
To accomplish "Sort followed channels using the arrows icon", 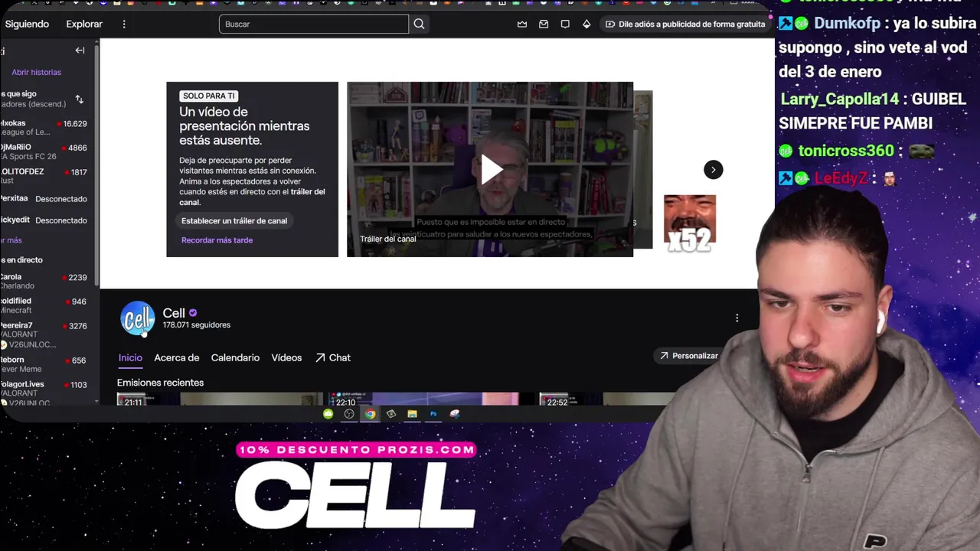I will click(79, 99).
